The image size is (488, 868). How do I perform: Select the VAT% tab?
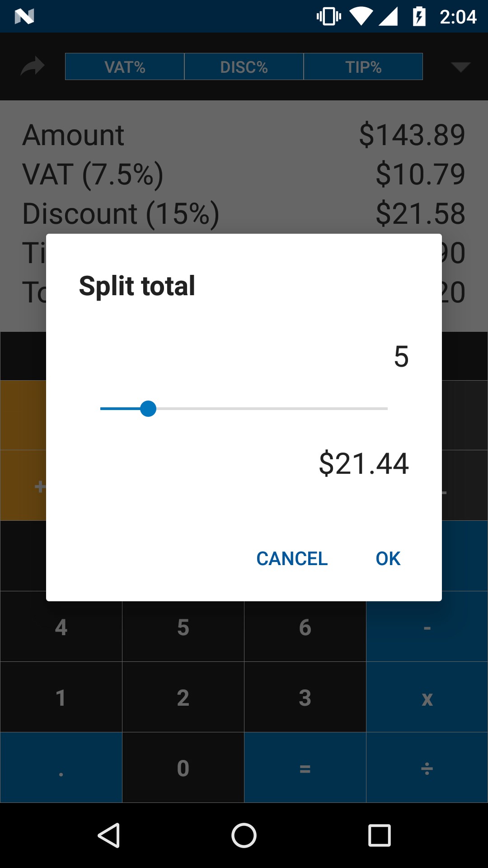[x=125, y=67]
